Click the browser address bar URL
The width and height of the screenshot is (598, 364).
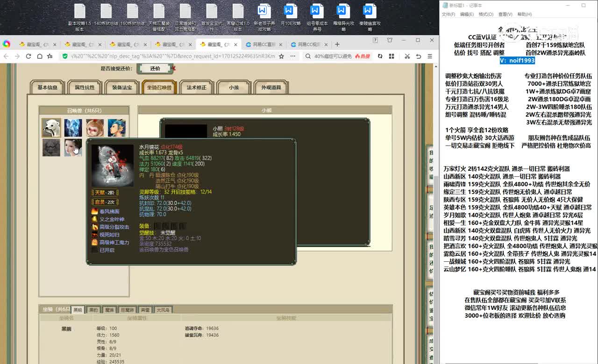[x=173, y=56]
